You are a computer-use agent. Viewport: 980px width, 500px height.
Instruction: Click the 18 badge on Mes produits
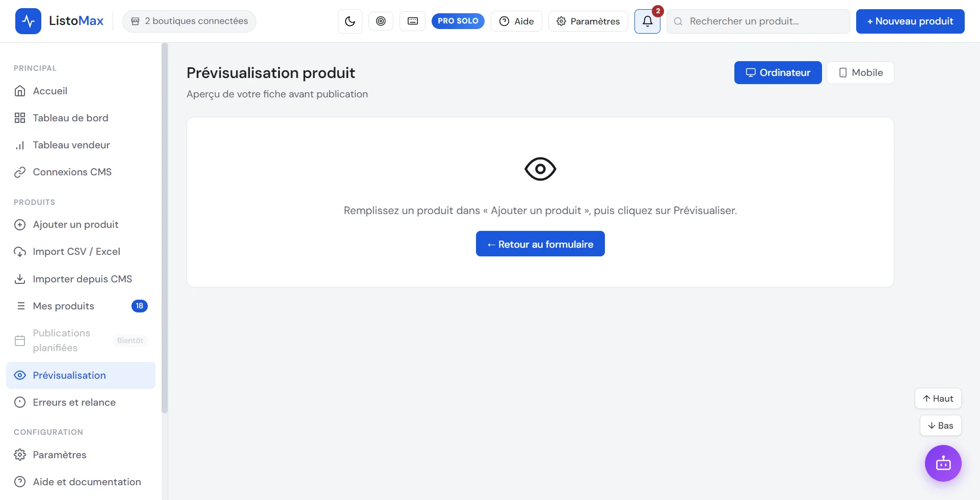[140, 306]
